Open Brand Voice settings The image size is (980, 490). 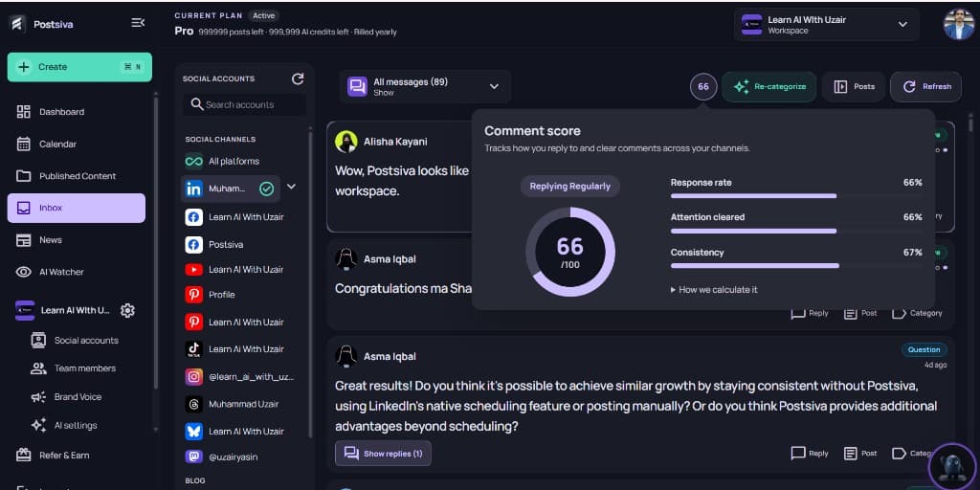pos(78,397)
